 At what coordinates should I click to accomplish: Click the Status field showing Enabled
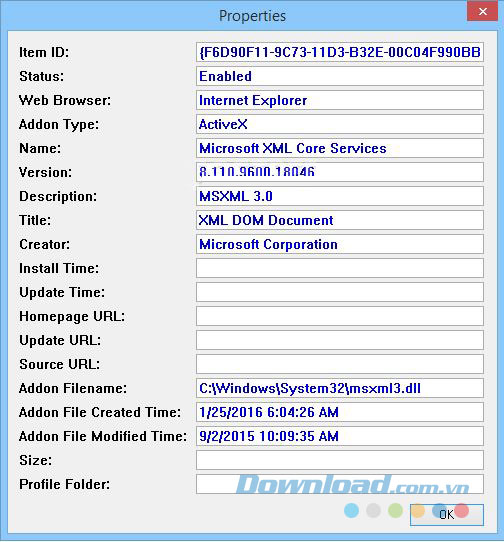(340, 76)
